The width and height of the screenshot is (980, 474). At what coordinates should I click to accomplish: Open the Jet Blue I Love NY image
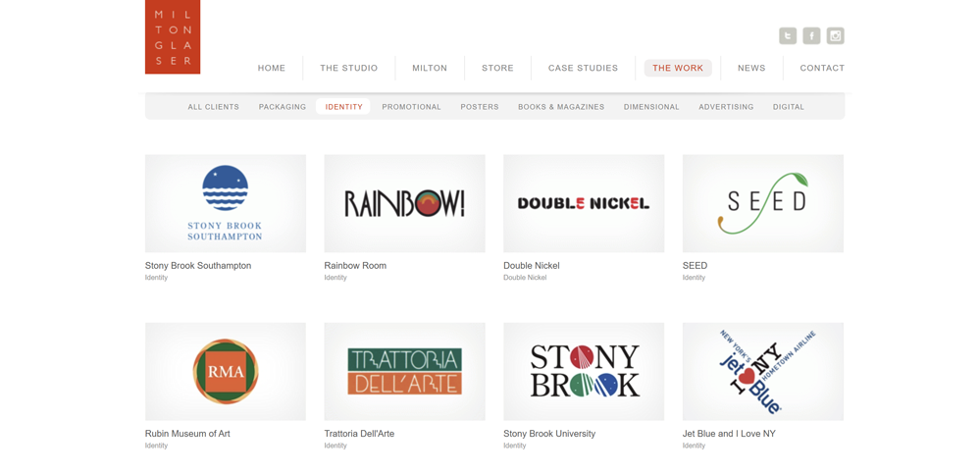click(x=762, y=372)
